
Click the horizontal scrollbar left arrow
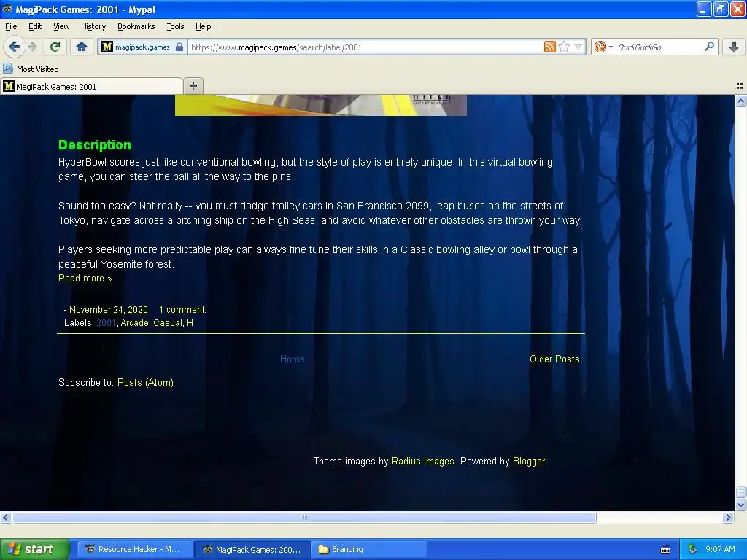click(6, 517)
